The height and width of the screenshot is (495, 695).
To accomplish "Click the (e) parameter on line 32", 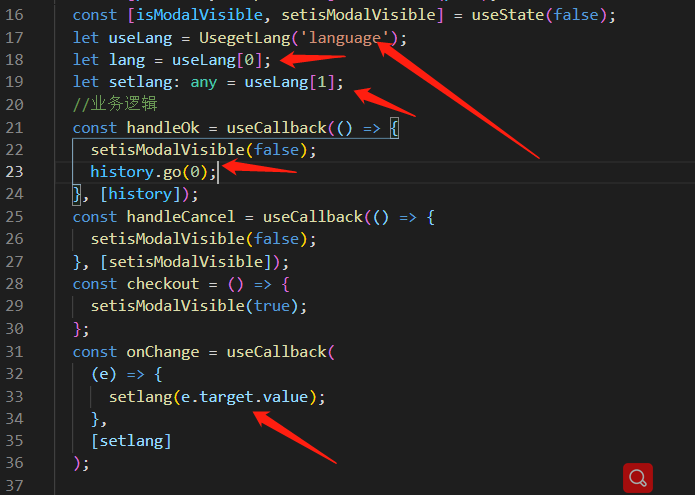I will pos(104,374).
